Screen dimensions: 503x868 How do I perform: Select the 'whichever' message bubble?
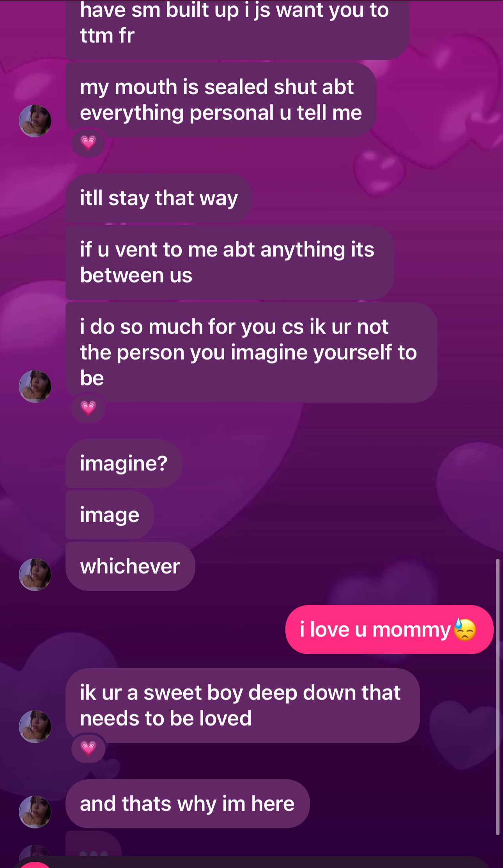tap(130, 566)
